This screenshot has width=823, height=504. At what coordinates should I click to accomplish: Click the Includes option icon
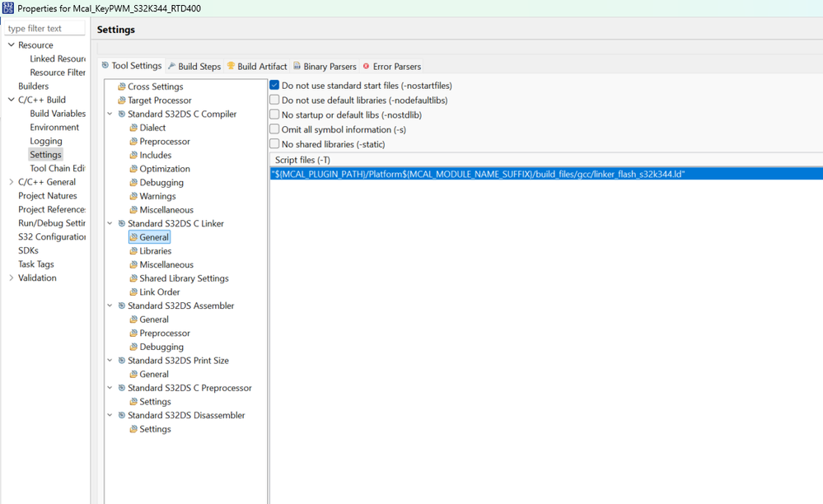click(133, 155)
